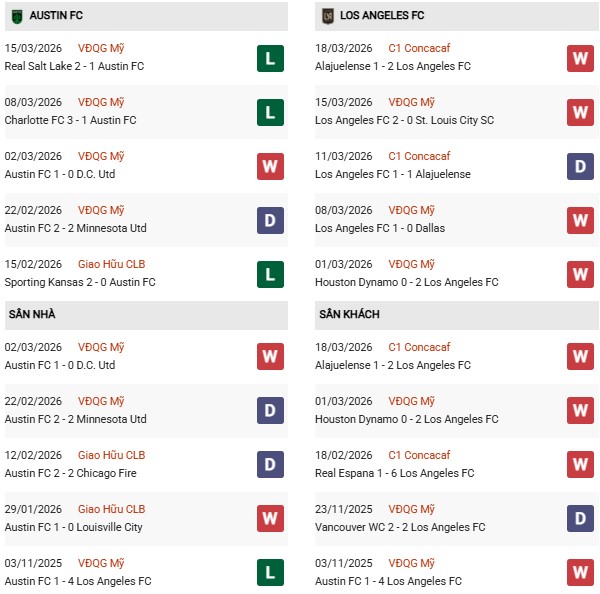Open the LOS ANGELES FC team header
This screenshot has width=600, height=594.
pyautogui.click(x=382, y=16)
